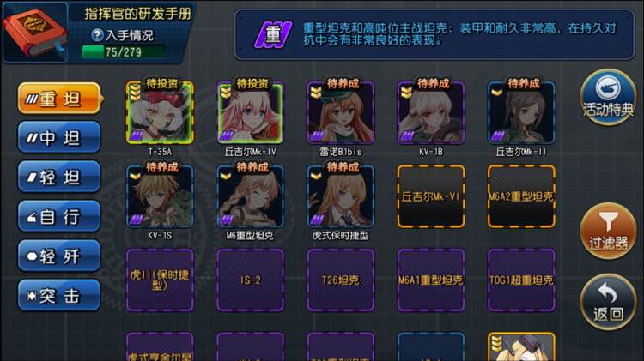Viewport: 644px width, 361px height.
Task: Open the 虎式保时捷型 tank card
Action: 341,196
